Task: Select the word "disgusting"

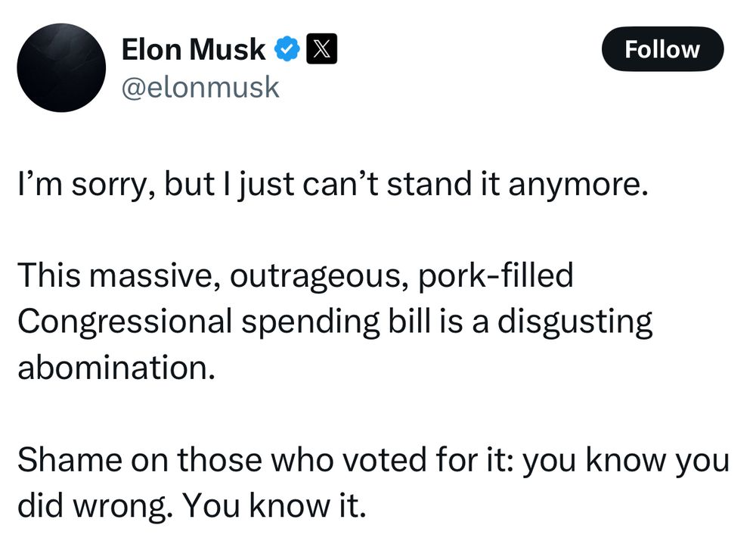Action: coord(575,322)
